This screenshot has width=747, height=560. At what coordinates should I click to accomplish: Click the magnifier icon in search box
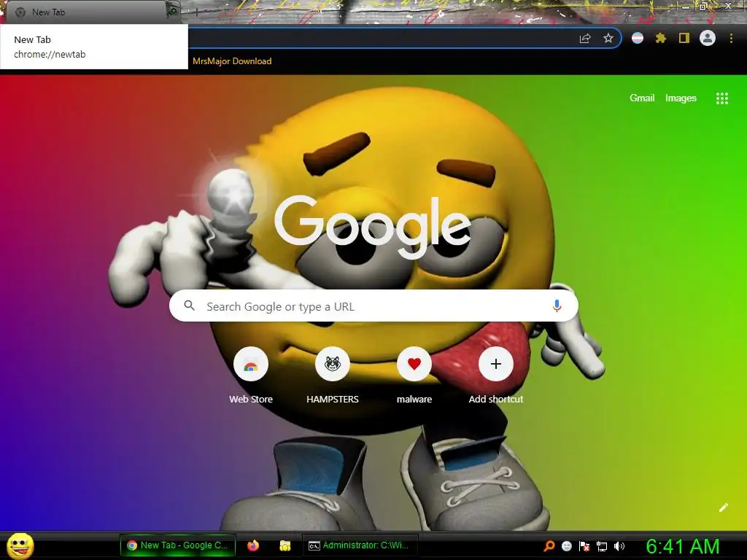click(x=189, y=306)
